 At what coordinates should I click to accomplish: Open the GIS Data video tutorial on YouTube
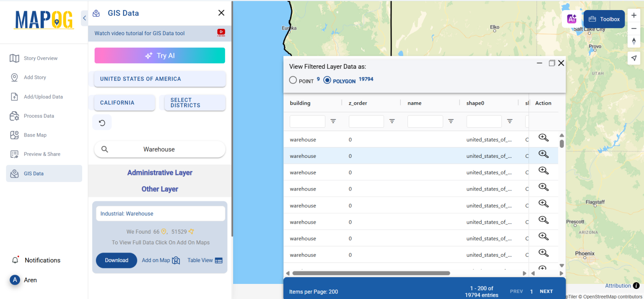221,33
